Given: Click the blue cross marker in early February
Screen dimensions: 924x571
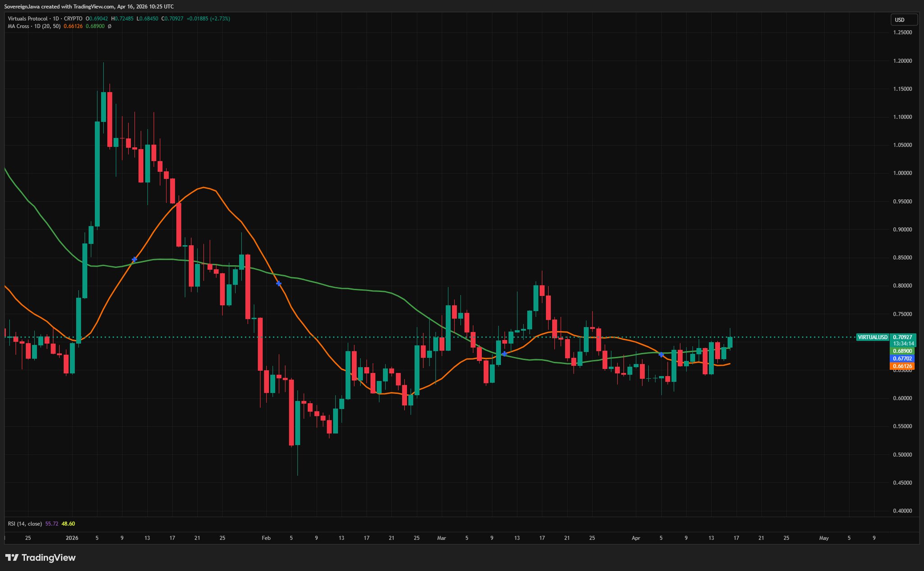Looking at the screenshot, I should click(x=279, y=283).
